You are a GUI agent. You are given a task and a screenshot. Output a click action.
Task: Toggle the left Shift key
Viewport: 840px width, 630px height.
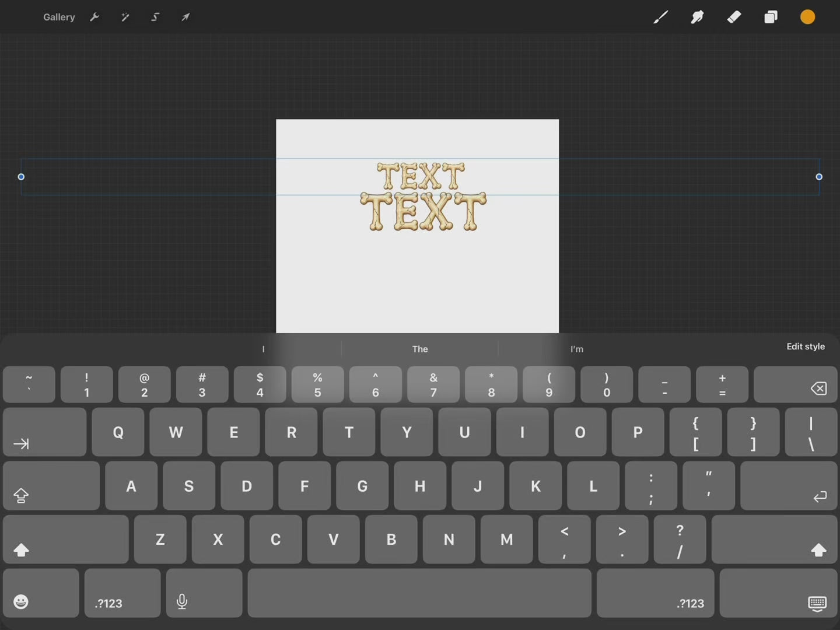coord(66,540)
